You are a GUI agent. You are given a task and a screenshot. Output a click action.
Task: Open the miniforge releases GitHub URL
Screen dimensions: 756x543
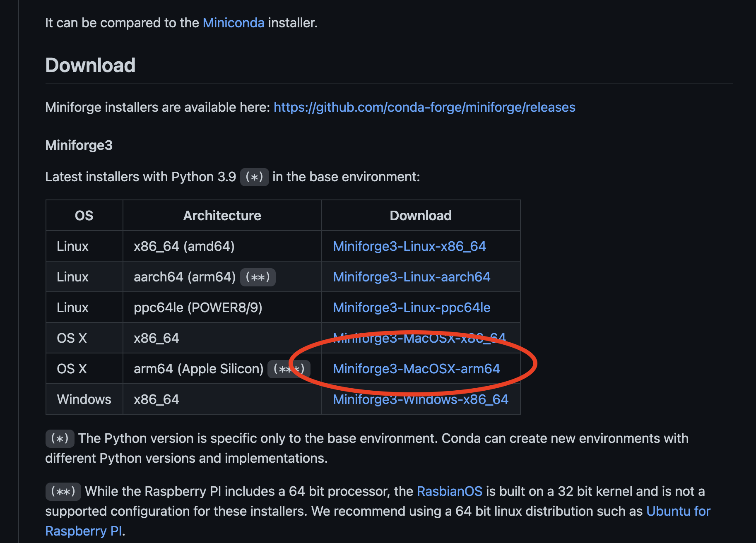(x=424, y=107)
